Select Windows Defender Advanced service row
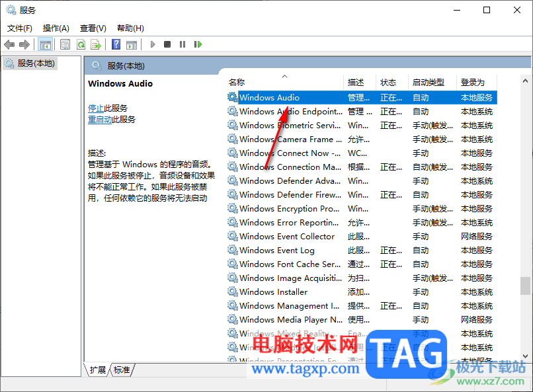 coord(362,181)
